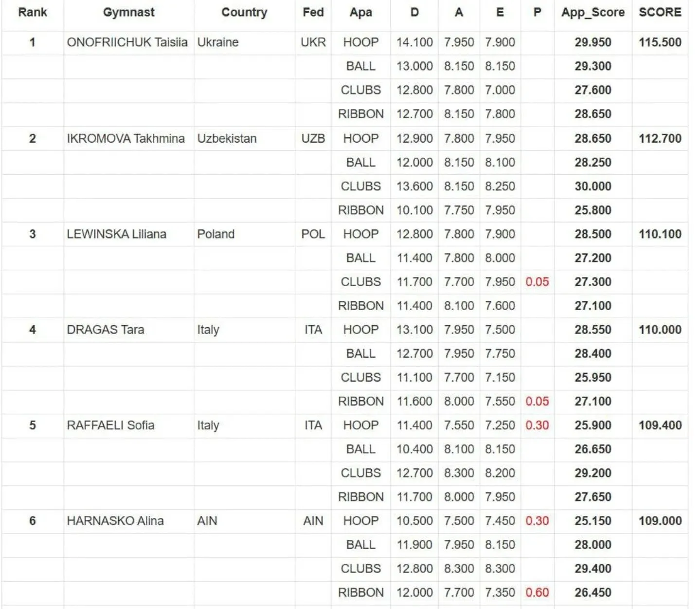Click total score 115.500
700x609 pixels.
(660, 42)
